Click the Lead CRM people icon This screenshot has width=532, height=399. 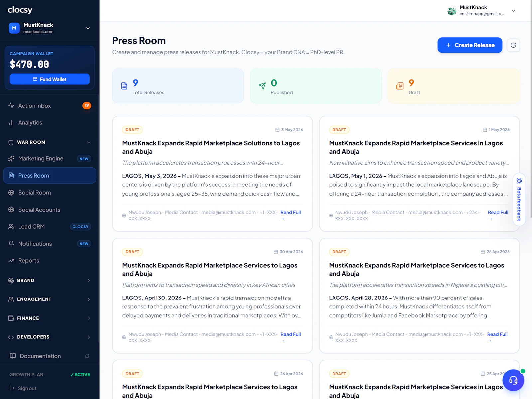click(x=11, y=227)
